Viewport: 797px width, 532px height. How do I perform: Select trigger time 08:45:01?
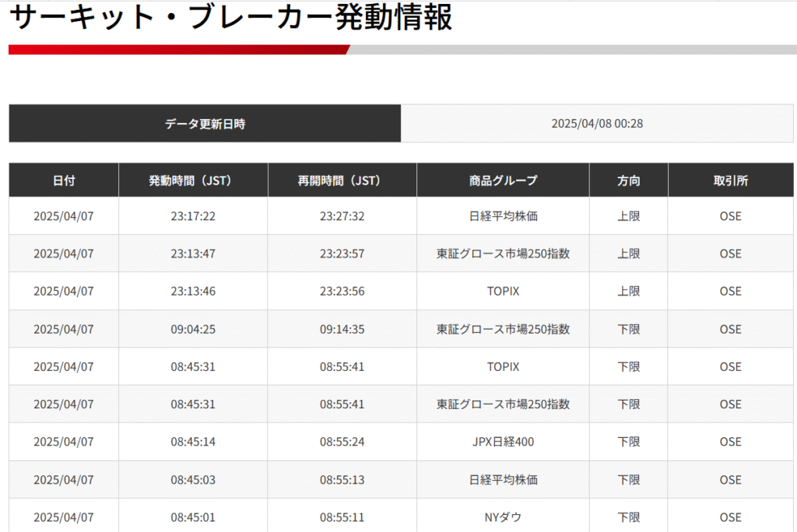(x=193, y=517)
